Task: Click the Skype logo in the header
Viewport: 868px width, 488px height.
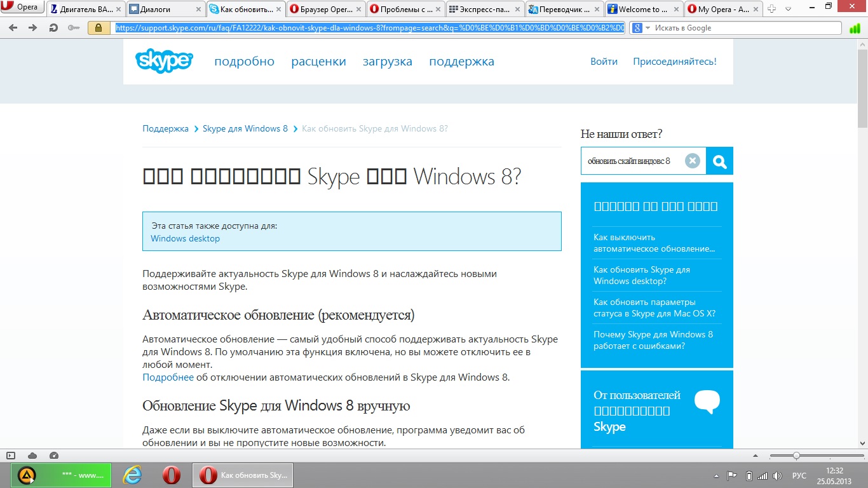Action: [x=164, y=61]
